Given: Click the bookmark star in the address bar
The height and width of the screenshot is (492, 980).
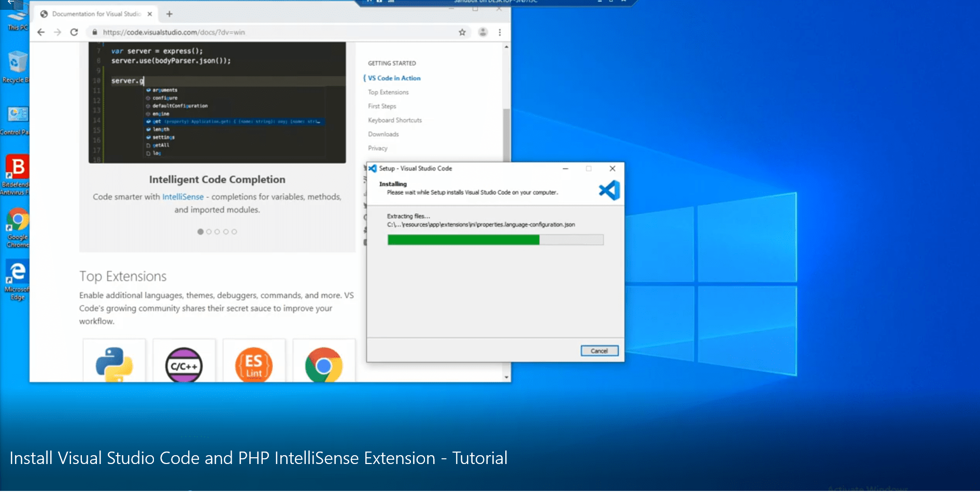Looking at the screenshot, I should [x=462, y=32].
